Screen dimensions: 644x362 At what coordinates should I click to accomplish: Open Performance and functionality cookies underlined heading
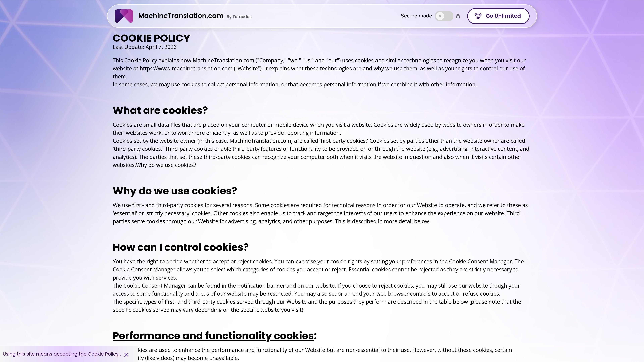[213, 336]
